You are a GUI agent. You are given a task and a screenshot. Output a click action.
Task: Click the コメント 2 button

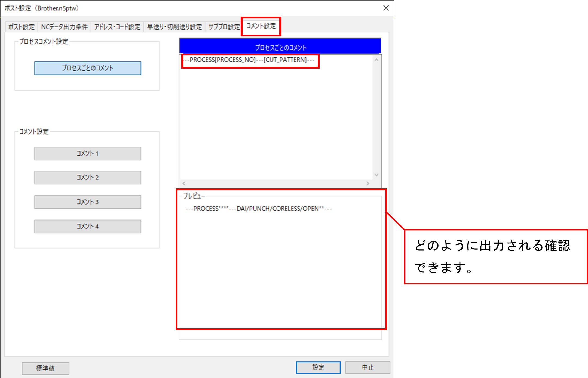88,178
